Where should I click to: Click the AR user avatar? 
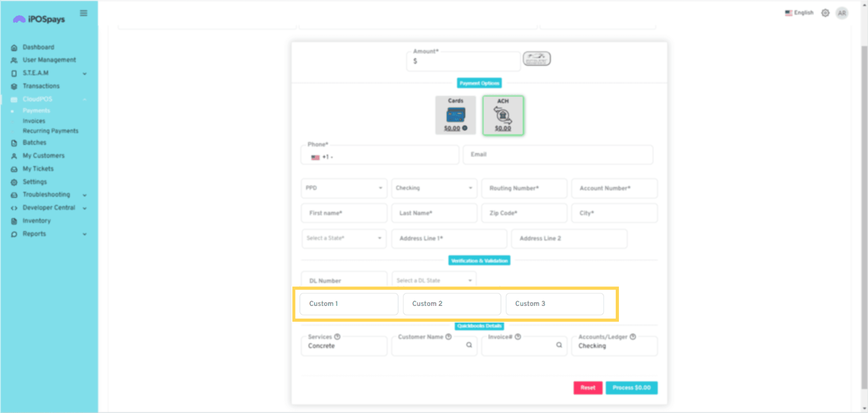click(841, 13)
